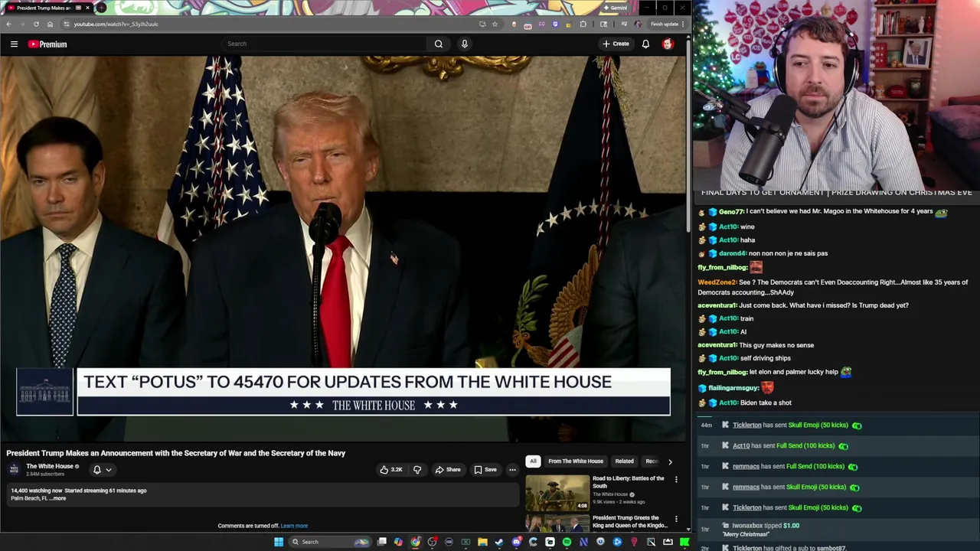Open YouTube notifications bell

point(645,44)
